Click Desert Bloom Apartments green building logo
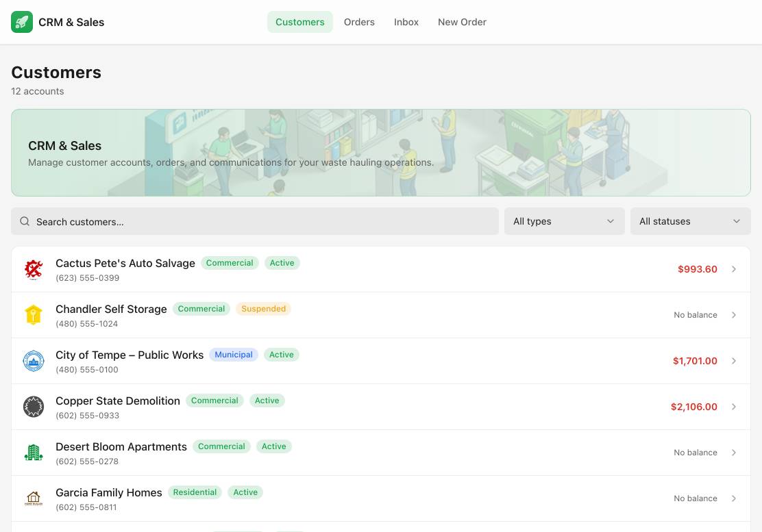The width and height of the screenshot is (762, 532). 34,453
